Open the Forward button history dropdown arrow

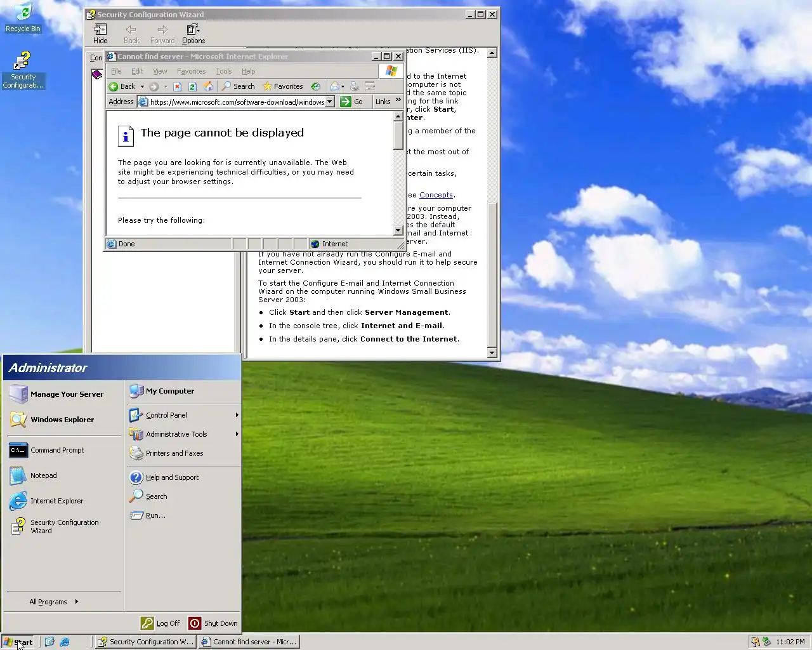[166, 86]
